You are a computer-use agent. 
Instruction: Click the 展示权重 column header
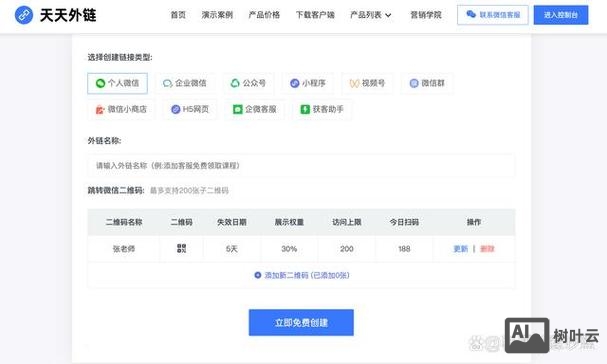(289, 222)
